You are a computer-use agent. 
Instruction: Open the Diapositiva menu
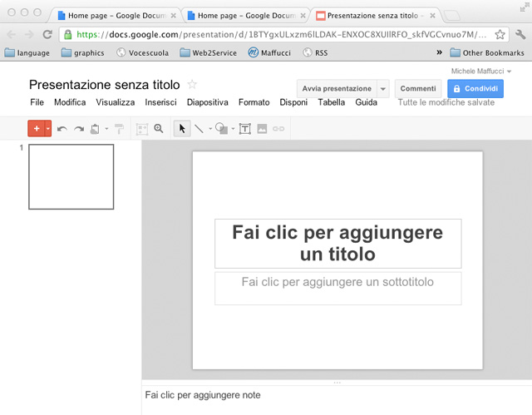[207, 102]
